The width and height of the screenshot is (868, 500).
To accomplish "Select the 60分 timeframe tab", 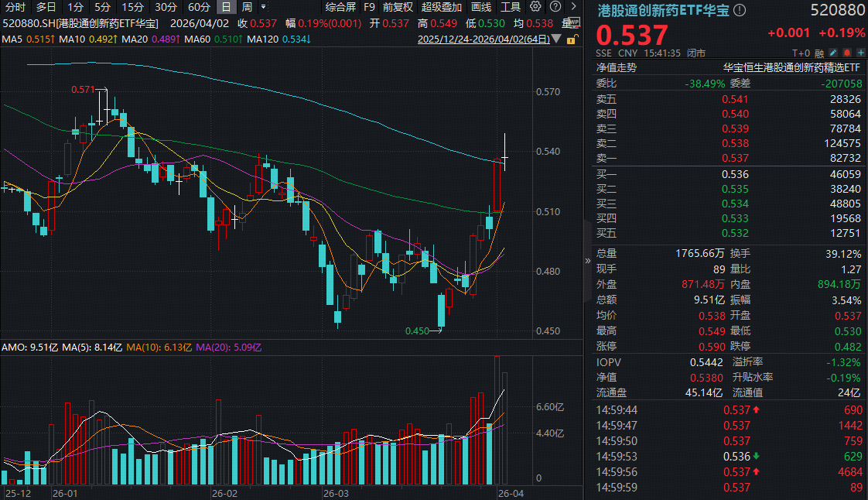I will coord(199,7).
